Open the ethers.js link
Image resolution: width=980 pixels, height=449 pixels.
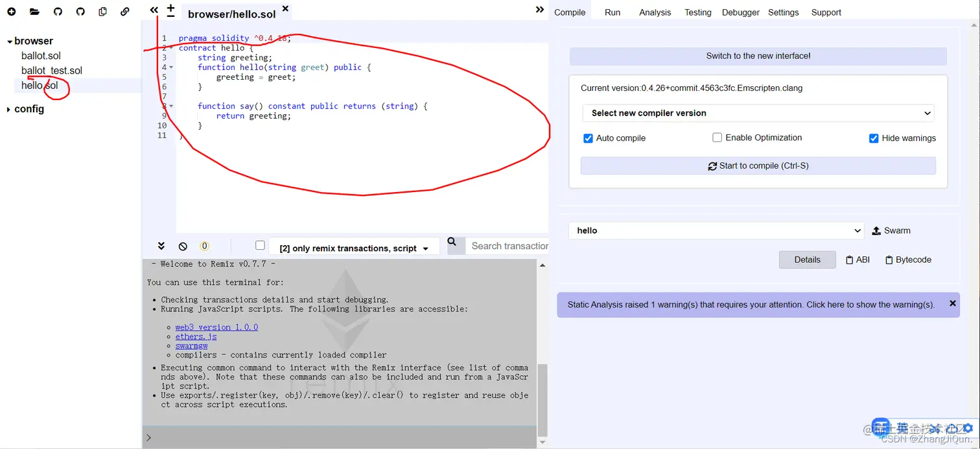tap(196, 337)
